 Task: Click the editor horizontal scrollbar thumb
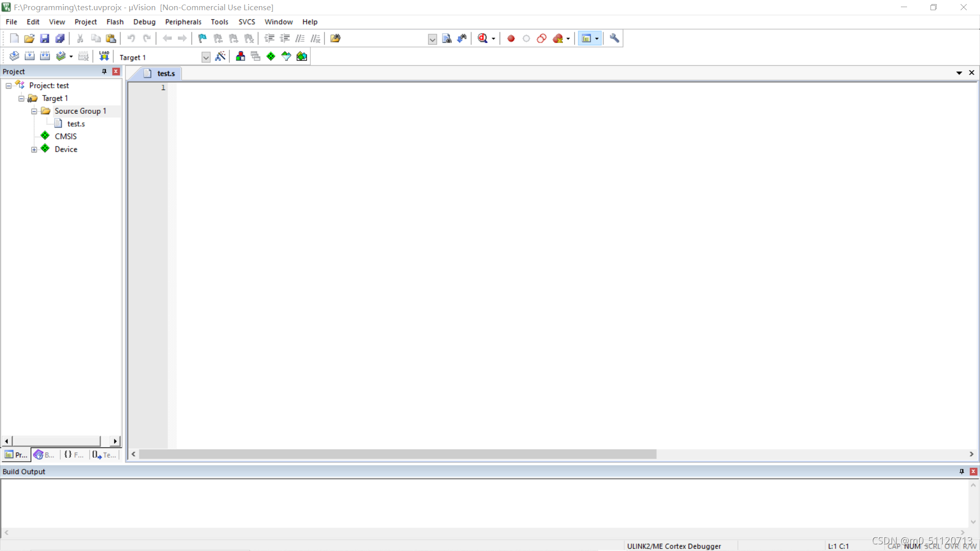(397, 454)
